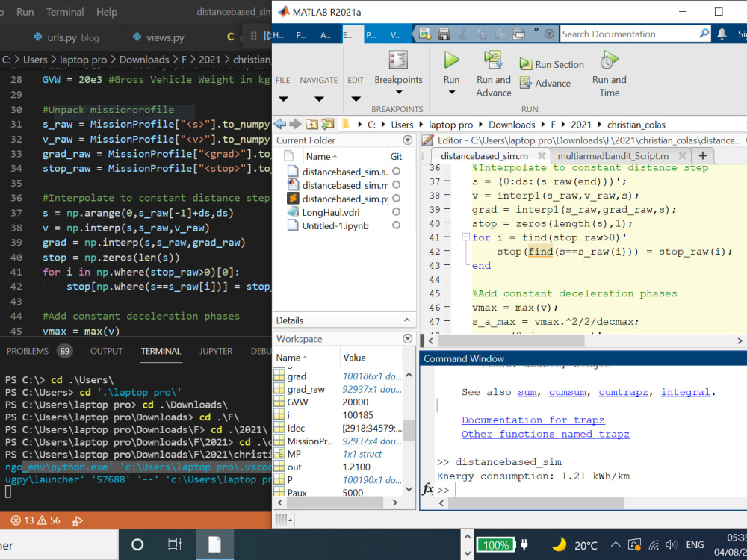Expand the Current Folder panel actions menu
The image size is (747, 560).
click(x=408, y=140)
